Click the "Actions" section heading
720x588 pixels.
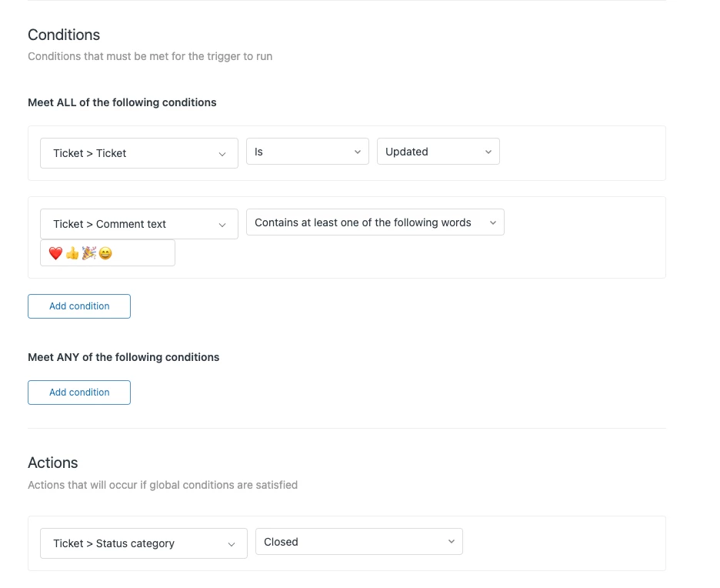click(x=52, y=463)
